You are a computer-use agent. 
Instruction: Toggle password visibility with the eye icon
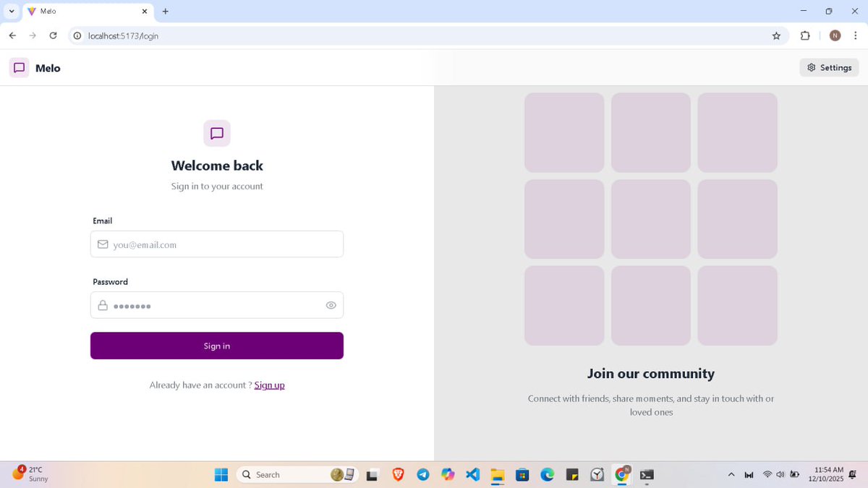[331, 305]
